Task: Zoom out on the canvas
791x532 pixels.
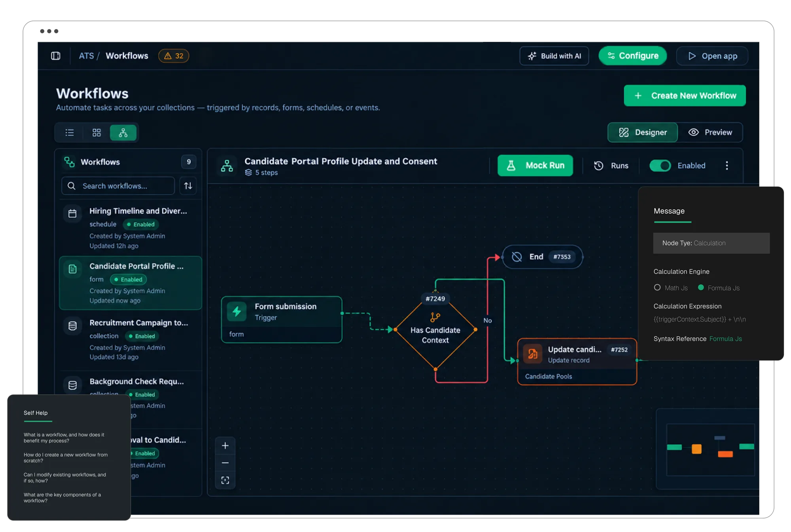Action: (x=225, y=463)
